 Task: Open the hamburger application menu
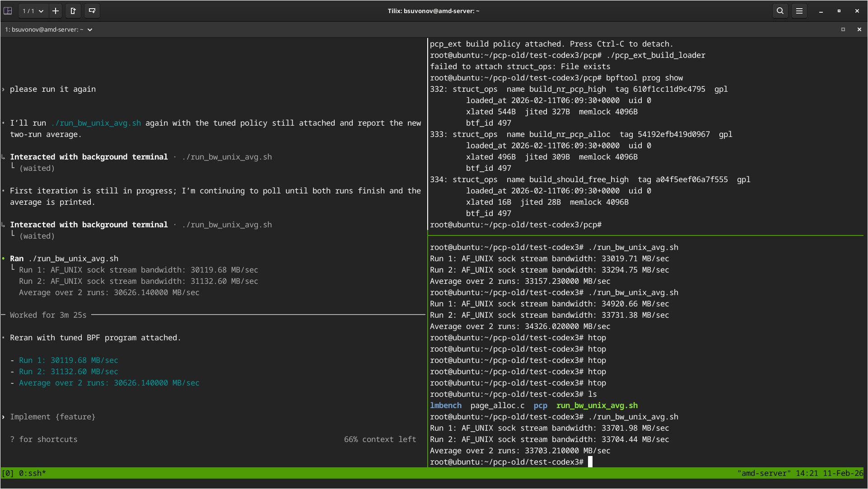pos(799,11)
